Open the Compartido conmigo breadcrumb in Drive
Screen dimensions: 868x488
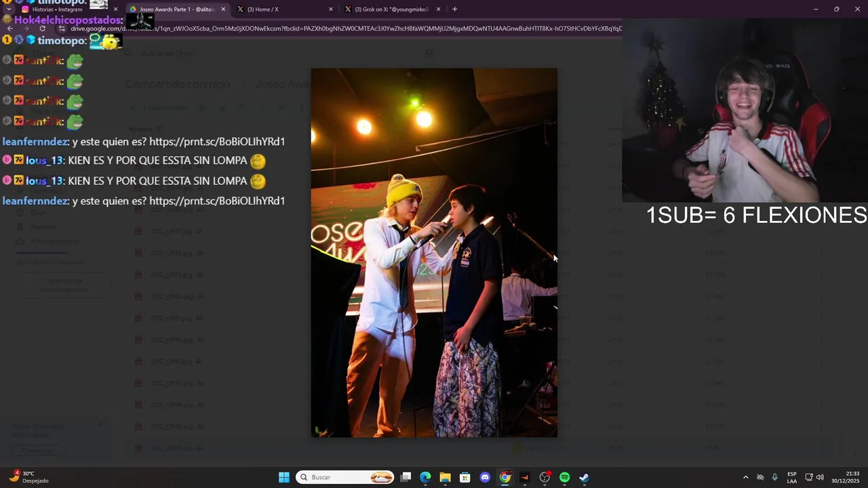point(177,84)
